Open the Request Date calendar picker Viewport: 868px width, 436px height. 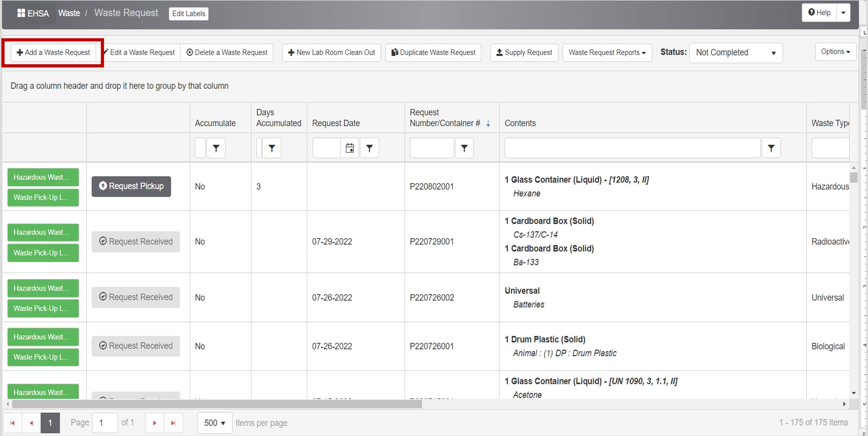[x=349, y=148]
